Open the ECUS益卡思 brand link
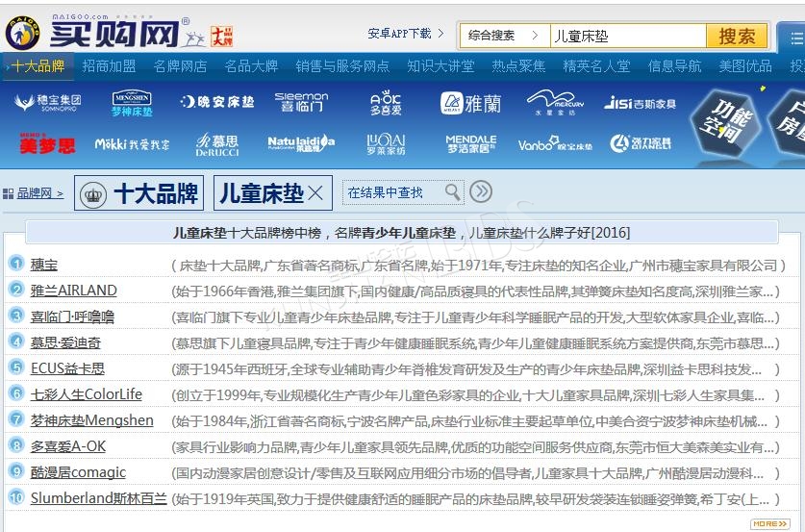Screen dimensions: 805x532 tap(67, 368)
